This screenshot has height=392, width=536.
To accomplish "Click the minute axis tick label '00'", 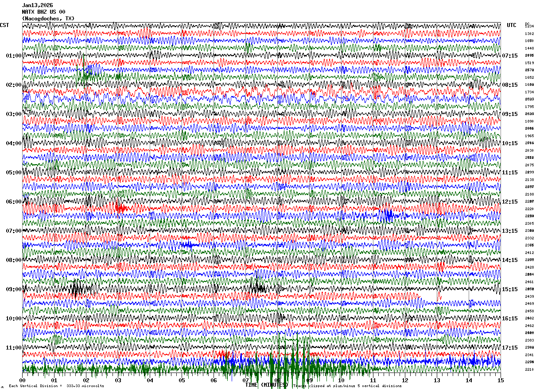I will 22,380.
